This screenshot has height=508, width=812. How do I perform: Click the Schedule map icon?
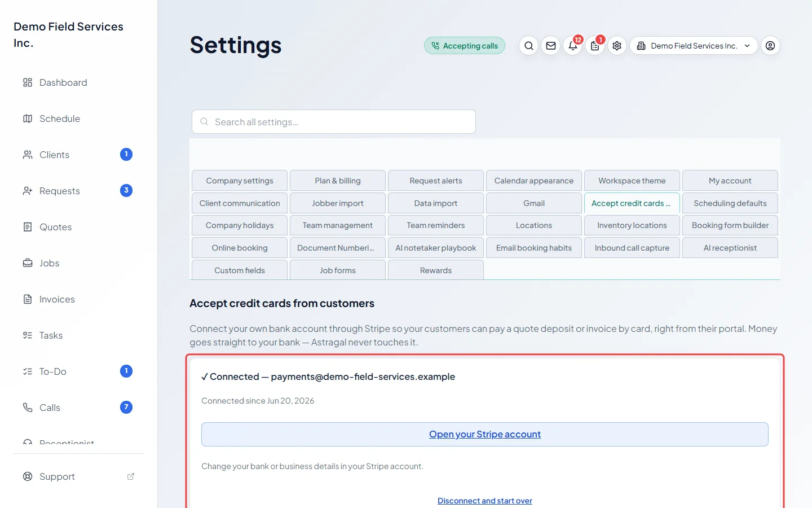point(28,119)
